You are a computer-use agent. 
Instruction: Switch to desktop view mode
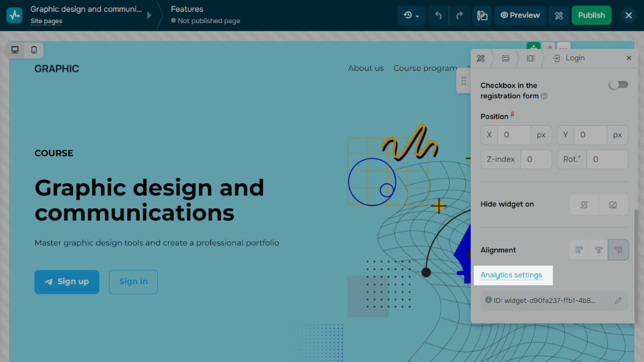click(x=15, y=50)
